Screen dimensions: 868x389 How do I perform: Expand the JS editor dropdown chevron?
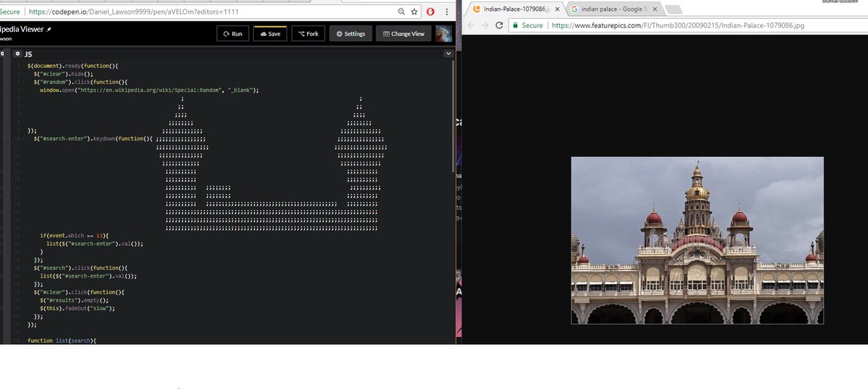click(448, 54)
